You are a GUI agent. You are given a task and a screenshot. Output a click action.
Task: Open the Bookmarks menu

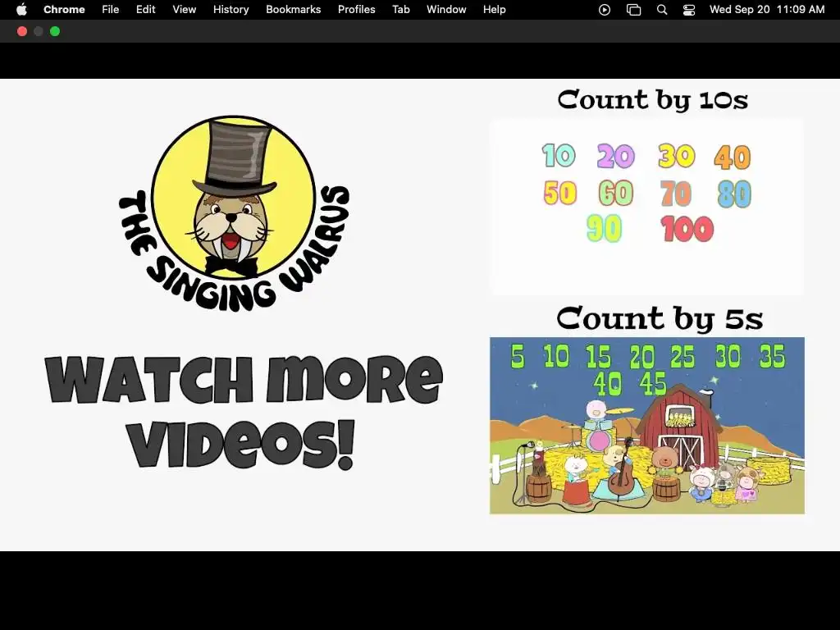pyautogui.click(x=293, y=10)
